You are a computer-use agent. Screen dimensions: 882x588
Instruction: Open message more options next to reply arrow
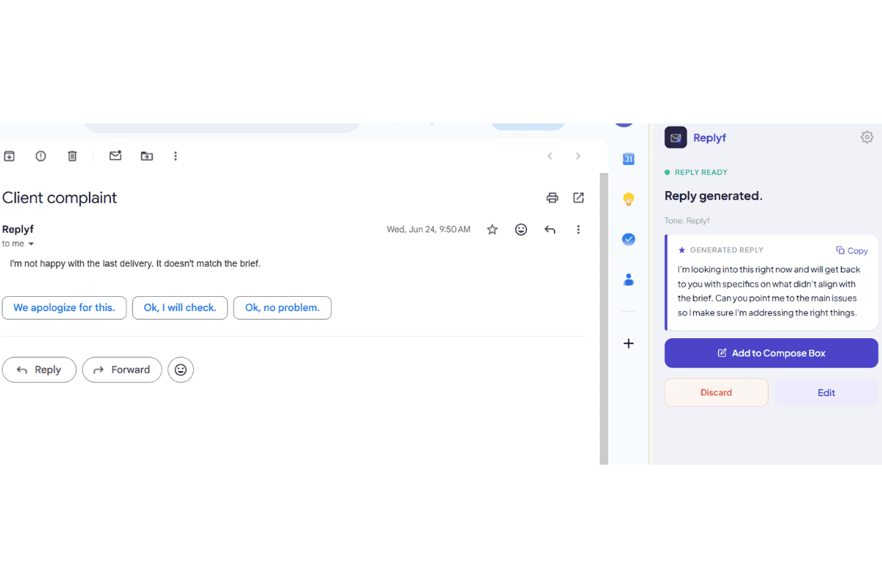pos(578,229)
